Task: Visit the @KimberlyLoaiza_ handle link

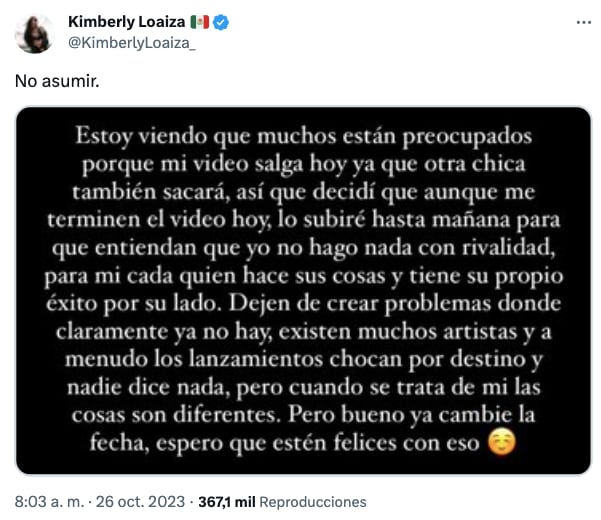Action: [132, 43]
